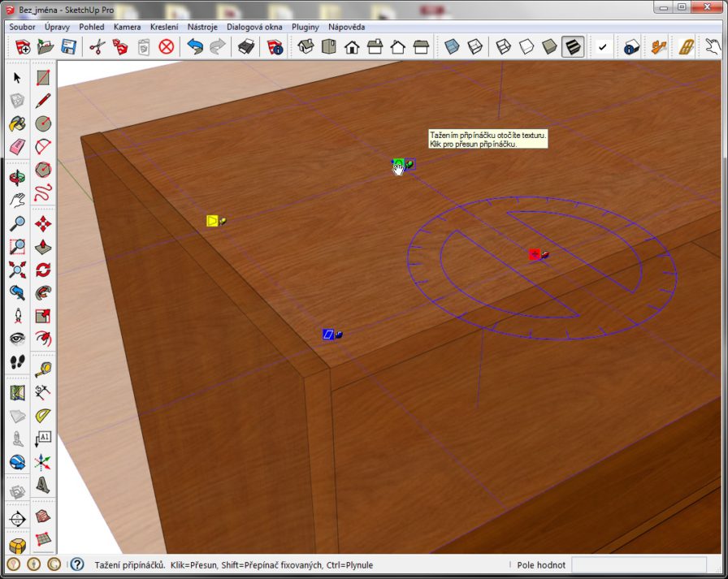Select the Tape Measure tool
The width and height of the screenshot is (728, 579).
point(43,369)
